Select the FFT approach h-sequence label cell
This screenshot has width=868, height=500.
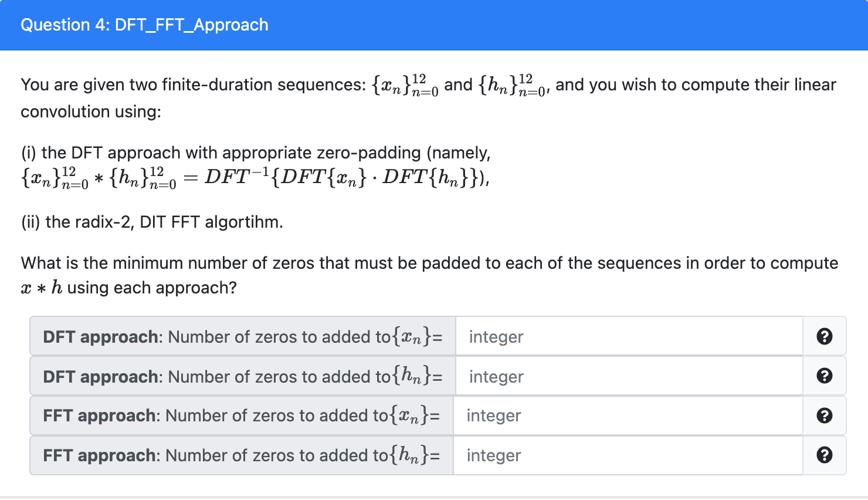pyautogui.click(x=240, y=455)
